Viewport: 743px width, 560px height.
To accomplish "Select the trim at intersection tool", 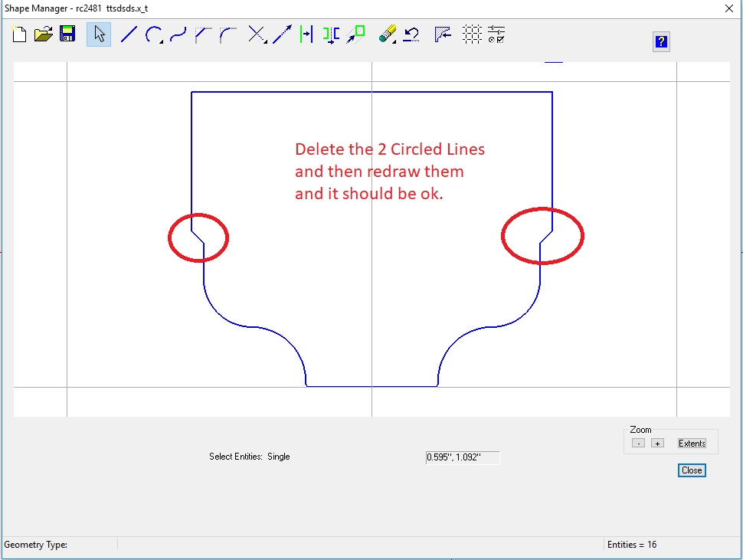I will point(257,34).
